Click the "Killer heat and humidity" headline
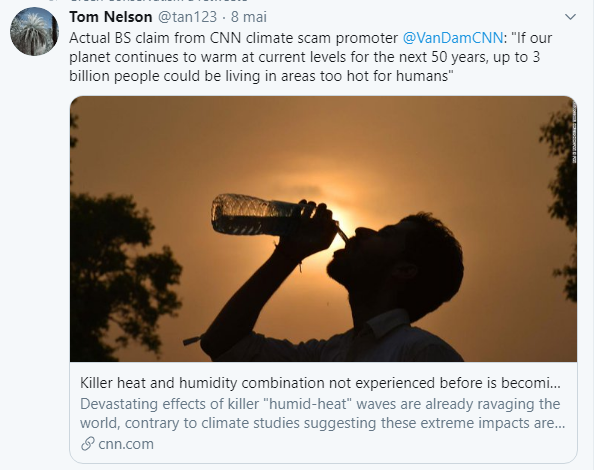This screenshot has width=604, height=470. point(320,384)
